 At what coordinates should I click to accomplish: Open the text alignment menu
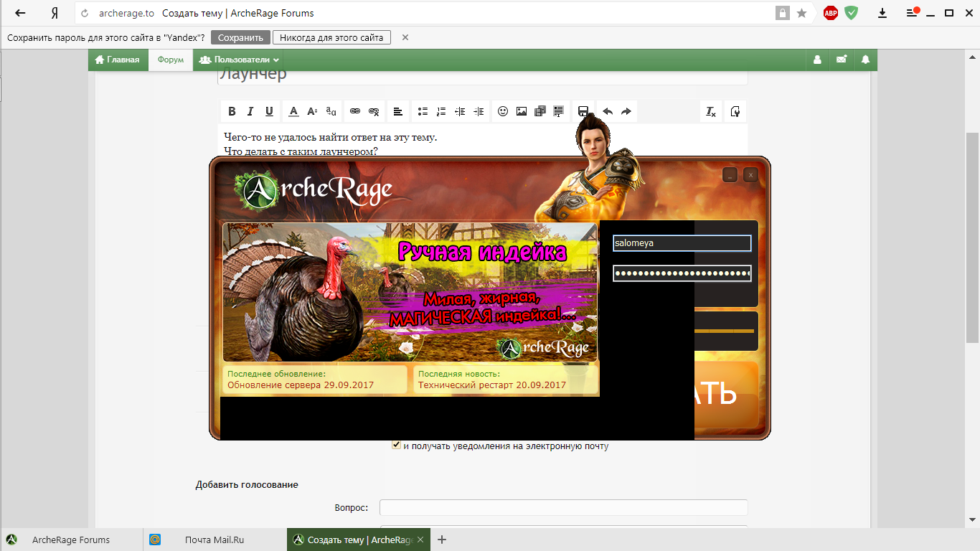398,111
